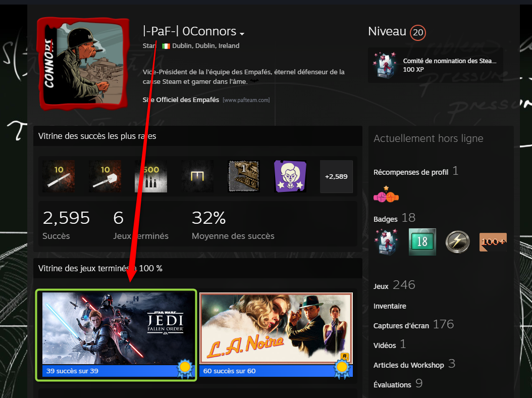Expand the |-PaF-| 0Connors name dropdown arrow
This screenshot has height=398, width=532.
[x=242, y=34]
